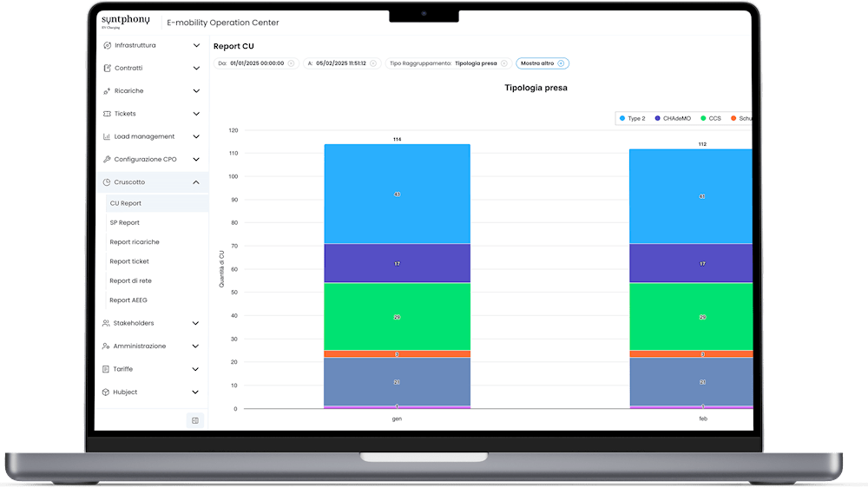Open Report ricariche from the sidebar

point(135,242)
